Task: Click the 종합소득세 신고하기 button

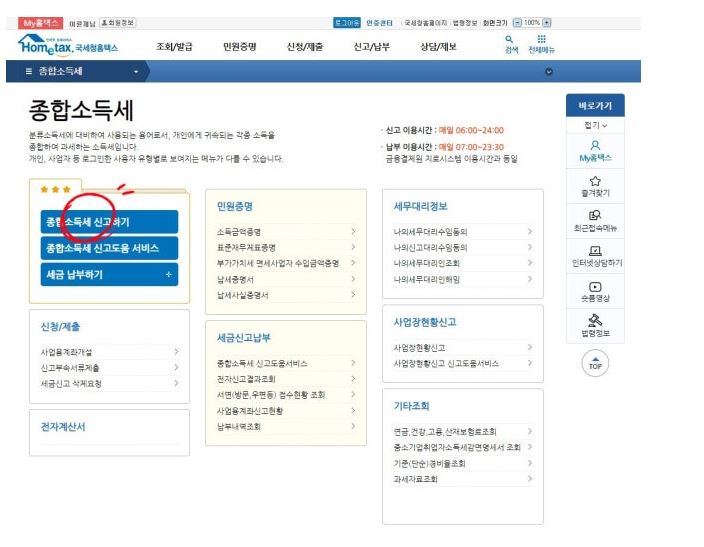Action: [109, 222]
